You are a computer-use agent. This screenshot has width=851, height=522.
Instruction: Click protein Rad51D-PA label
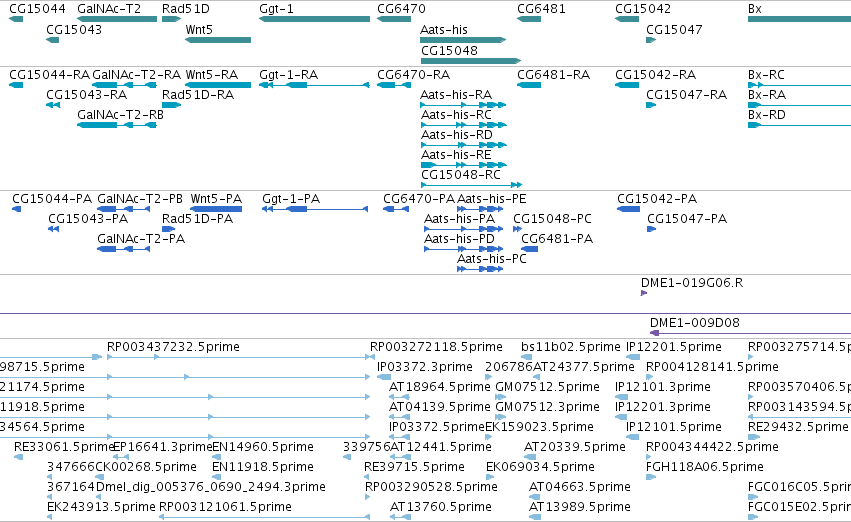tap(198, 219)
